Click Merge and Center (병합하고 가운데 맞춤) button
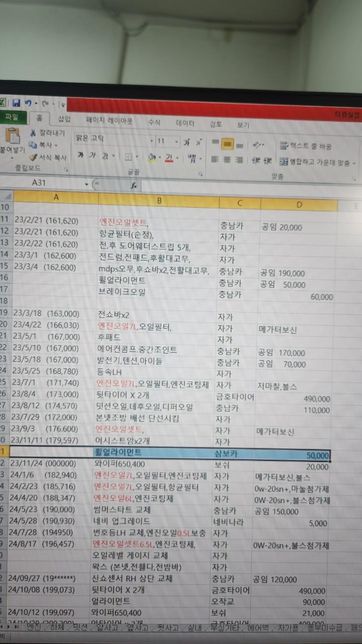Screen dimensions: 362x644 [x=315, y=162]
